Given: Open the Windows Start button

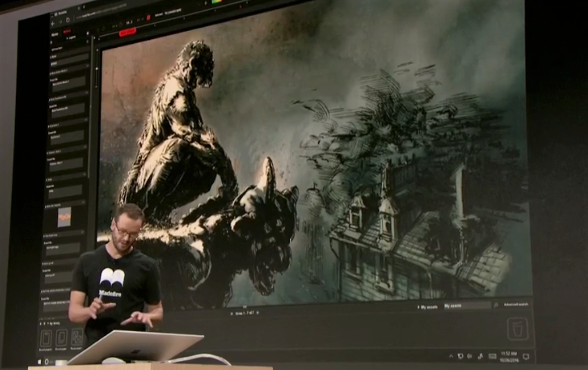Looking at the screenshot, I should click(x=39, y=362).
